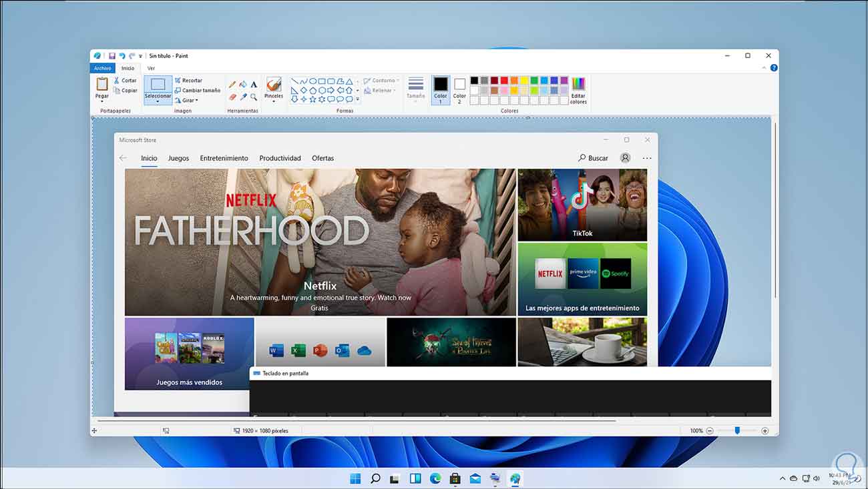The width and height of the screenshot is (868, 489).
Task: Open Microsoft Store from the taskbar
Action: (455, 478)
